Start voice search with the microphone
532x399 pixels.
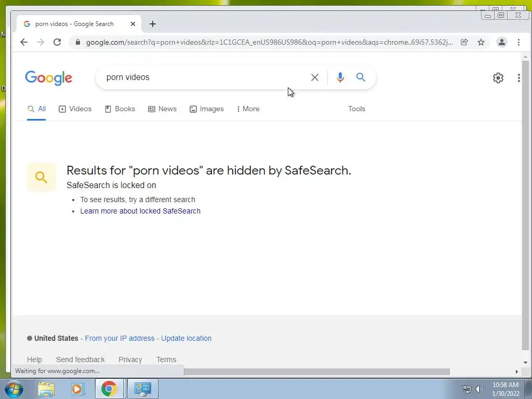(340, 77)
